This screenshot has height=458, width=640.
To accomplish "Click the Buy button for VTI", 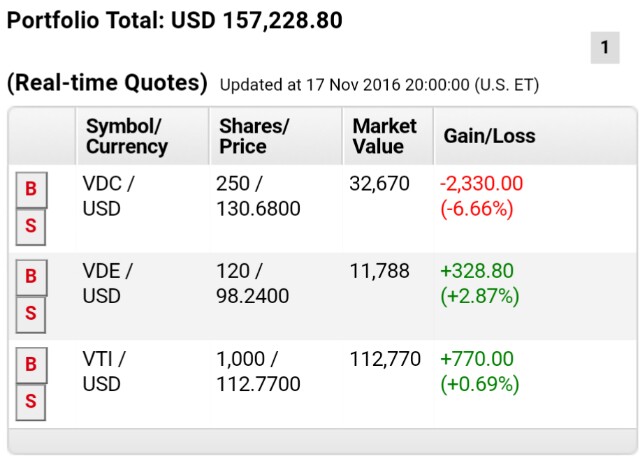I will tap(31, 365).
